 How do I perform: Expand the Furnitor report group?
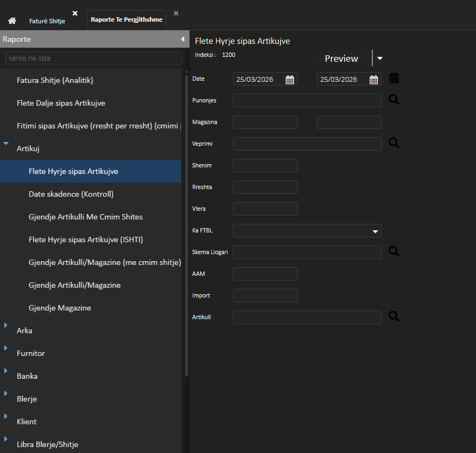pyautogui.click(x=6, y=348)
